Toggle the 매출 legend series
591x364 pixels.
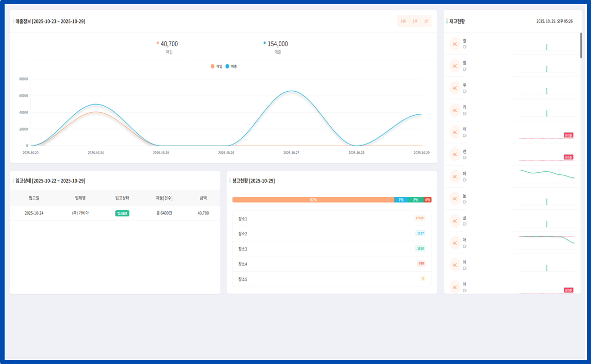pyautogui.click(x=231, y=67)
